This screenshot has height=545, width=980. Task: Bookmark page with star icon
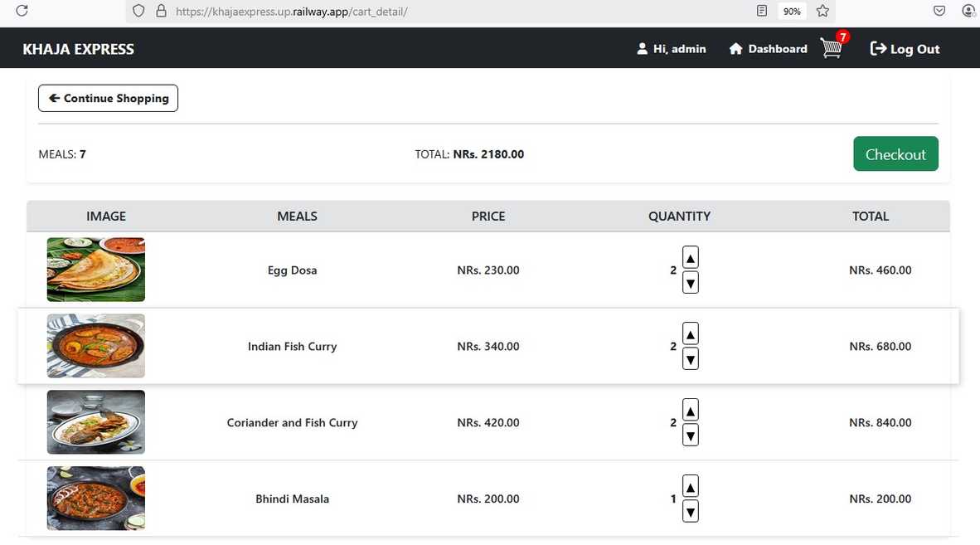pos(822,11)
